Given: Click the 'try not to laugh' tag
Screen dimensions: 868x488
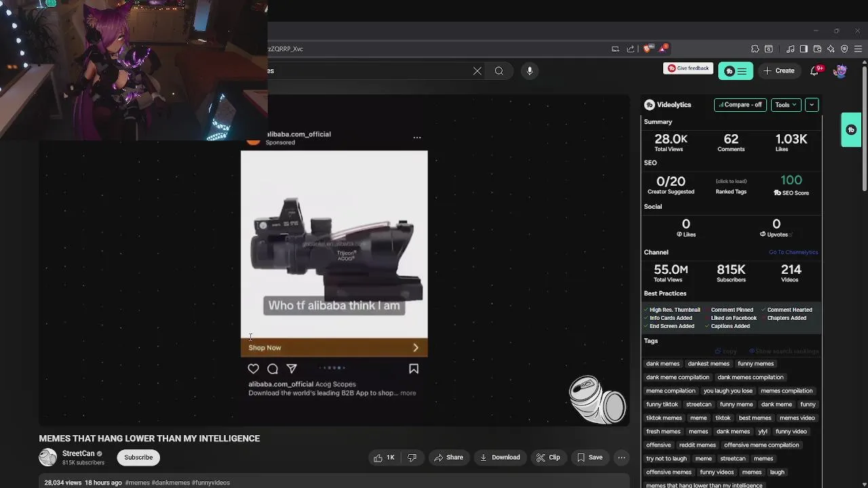Looking at the screenshot, I should 667,459.
